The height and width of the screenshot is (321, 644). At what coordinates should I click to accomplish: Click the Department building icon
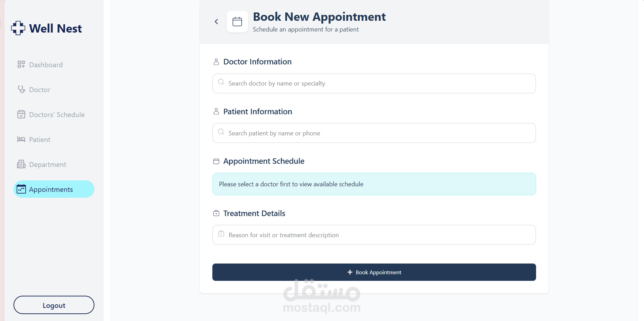coord(21,164)
